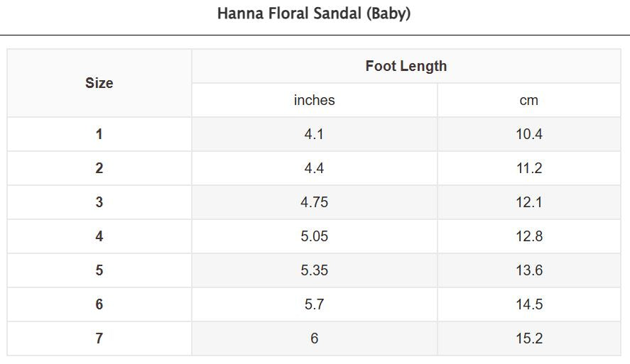Click the Foot Length header cell
Viewport: 630px width, 364px height.
[406, 66]
